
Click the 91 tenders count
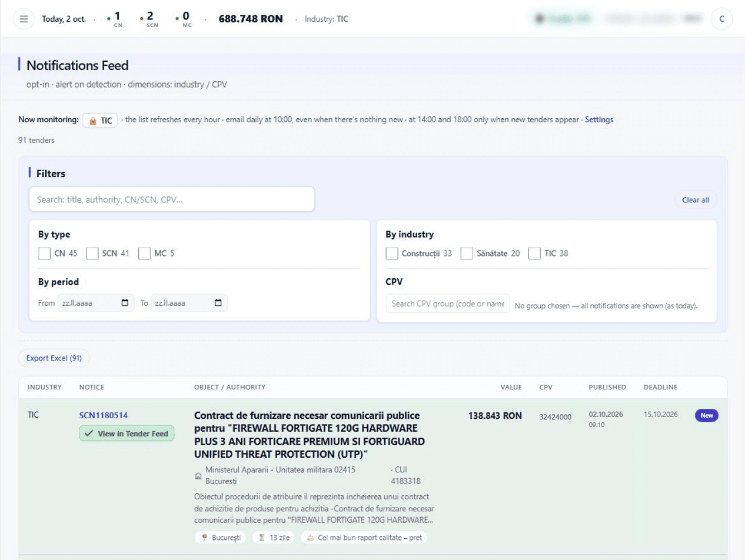pyautogui.click(x=36, y=140)
